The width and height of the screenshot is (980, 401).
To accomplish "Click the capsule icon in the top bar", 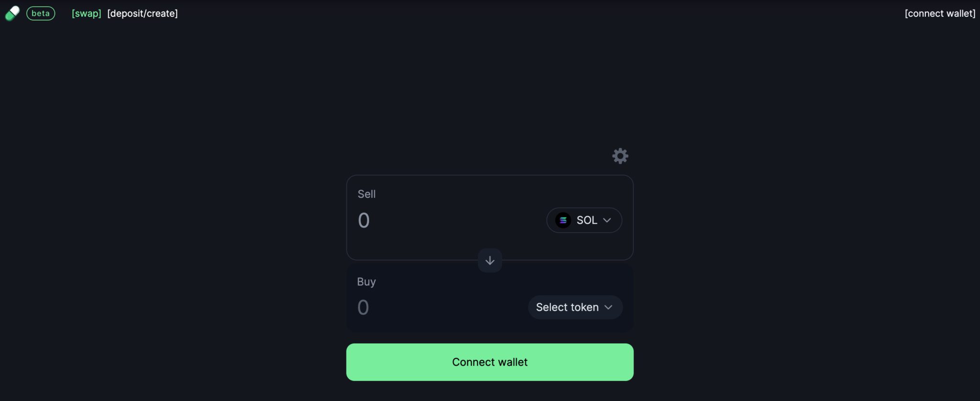I will (x=12, y=13).
